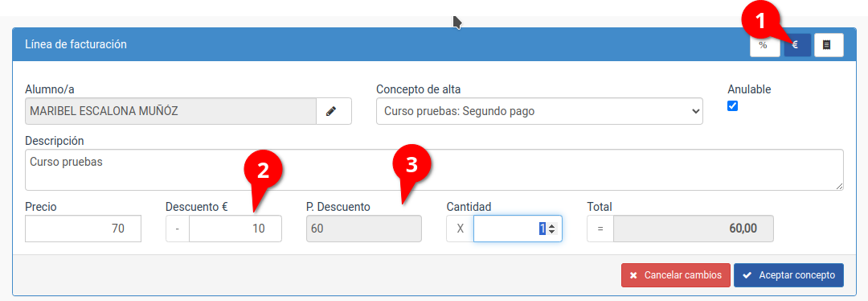Open the Concepto de alta dropdown
Image resolution: width=868 pixels, height=301 pixels.
point(539,111)
